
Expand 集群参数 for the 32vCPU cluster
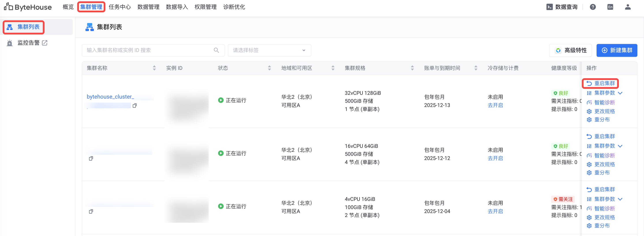pos(620,93)
